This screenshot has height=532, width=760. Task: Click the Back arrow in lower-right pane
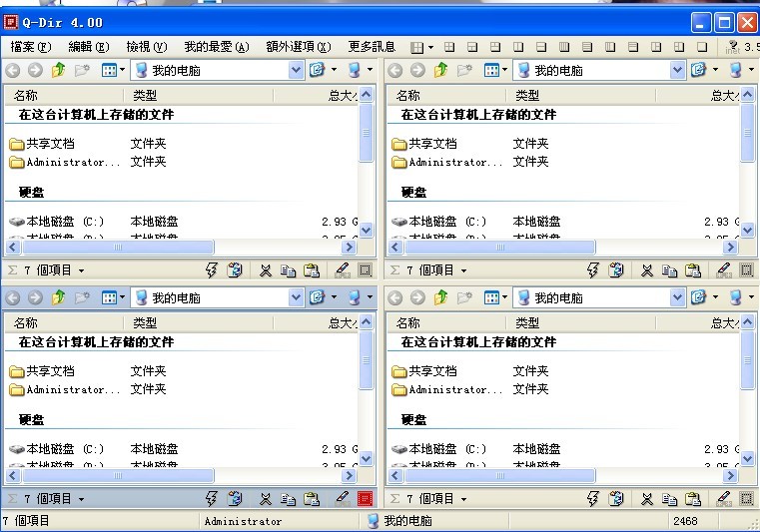395,298
